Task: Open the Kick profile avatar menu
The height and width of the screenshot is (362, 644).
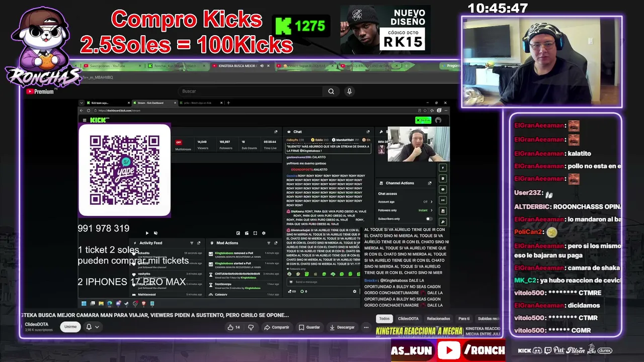Action: click(438, 120)
